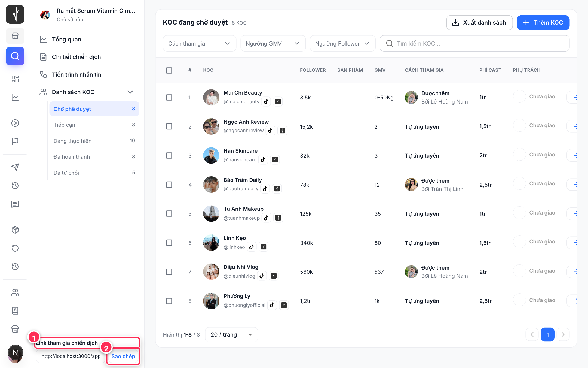Click the flag icon in sidebar
The image size is (588, 368).
[x=15, y=141]
